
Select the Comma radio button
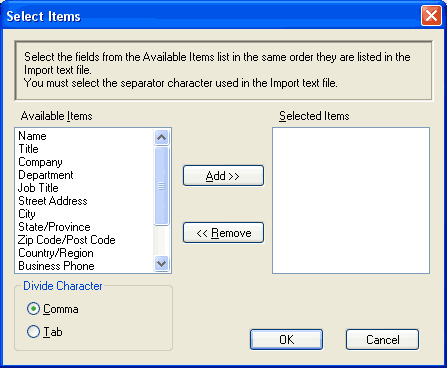(33, 309)
